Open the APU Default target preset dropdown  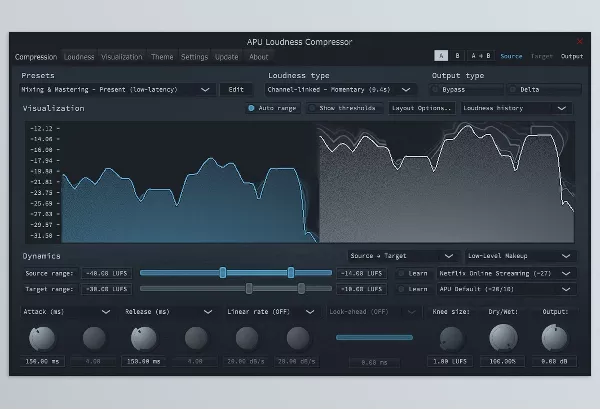point(506,289)
